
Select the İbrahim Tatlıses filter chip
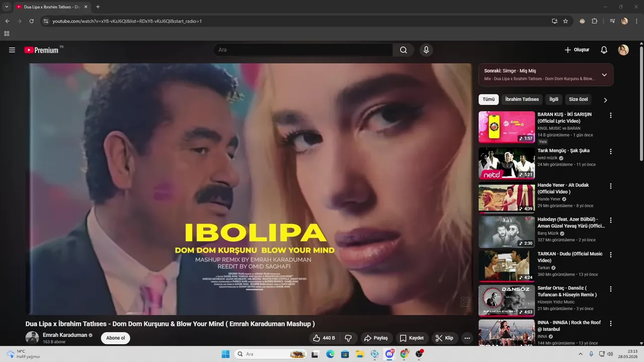pos(522,100)
